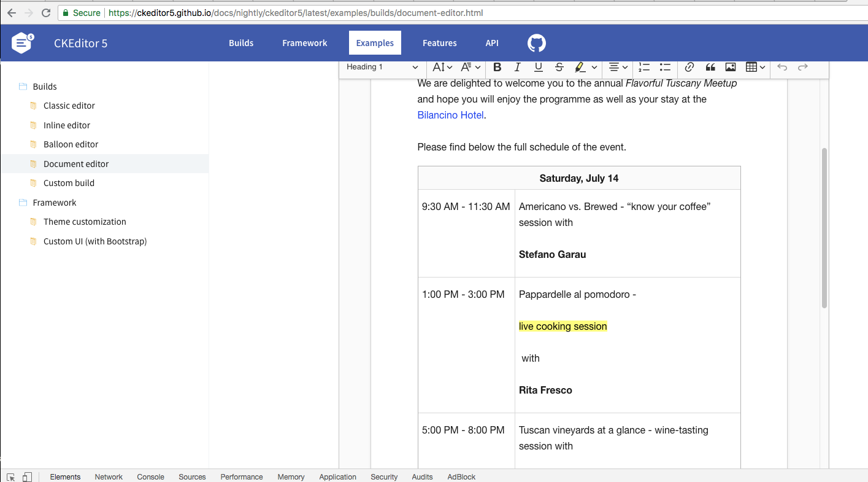Switch to the API tab
Viewport: 868px width, 482px height.
[x=491, y=42]
